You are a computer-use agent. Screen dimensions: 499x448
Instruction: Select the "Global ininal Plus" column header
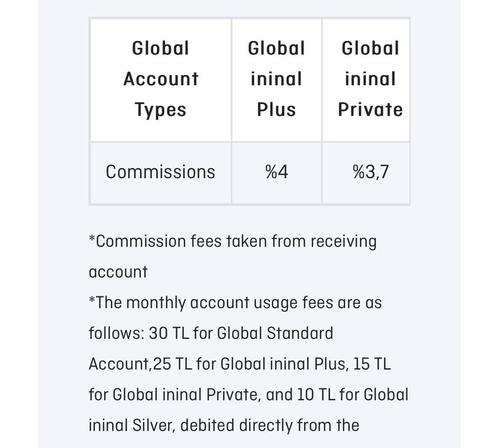tap(276, 79)
